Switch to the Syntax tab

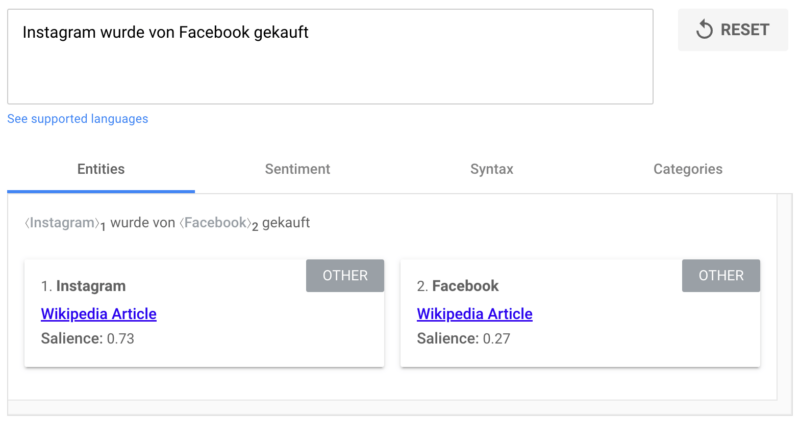click(492, 169)
